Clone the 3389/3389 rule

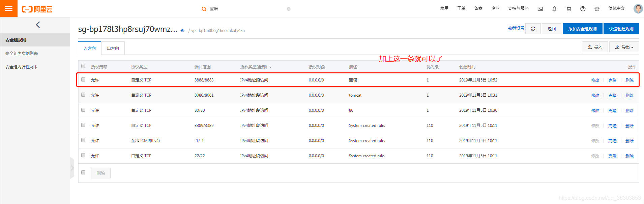612,126
